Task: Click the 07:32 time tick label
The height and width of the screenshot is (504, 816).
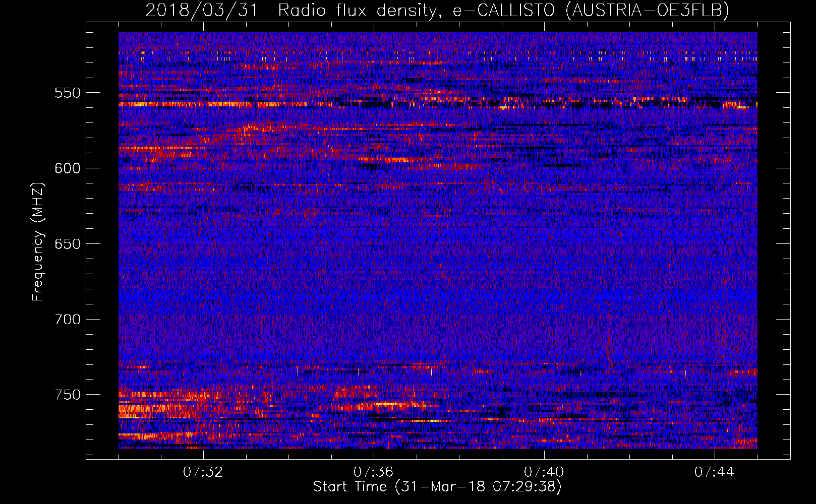Action: (x=203, y=472)
